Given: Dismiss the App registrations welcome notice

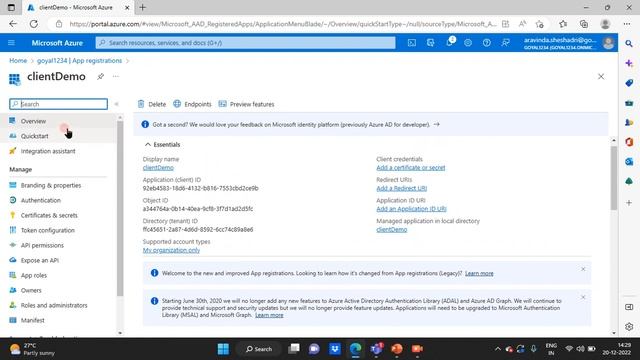Looking at the screenshot, I should pyautogui.click(x=583, y=269).
